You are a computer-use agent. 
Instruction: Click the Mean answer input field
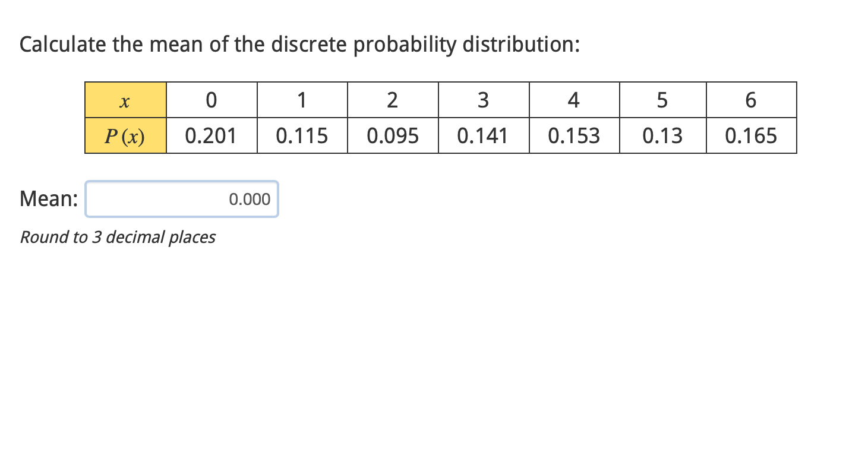coord(182,199)
